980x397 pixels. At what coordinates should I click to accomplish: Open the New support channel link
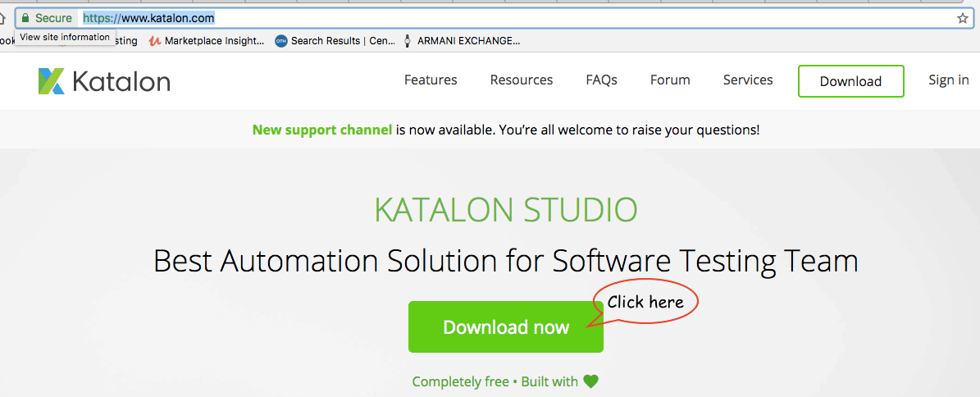point(321,130)
